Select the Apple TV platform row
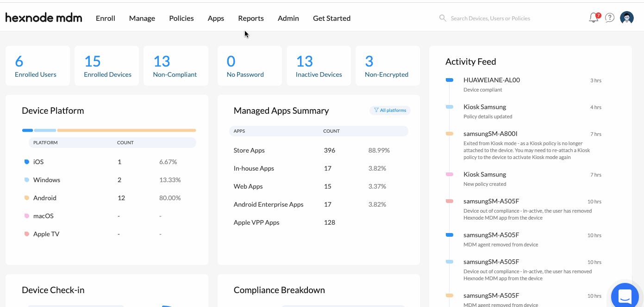 [x=110, y=234]
